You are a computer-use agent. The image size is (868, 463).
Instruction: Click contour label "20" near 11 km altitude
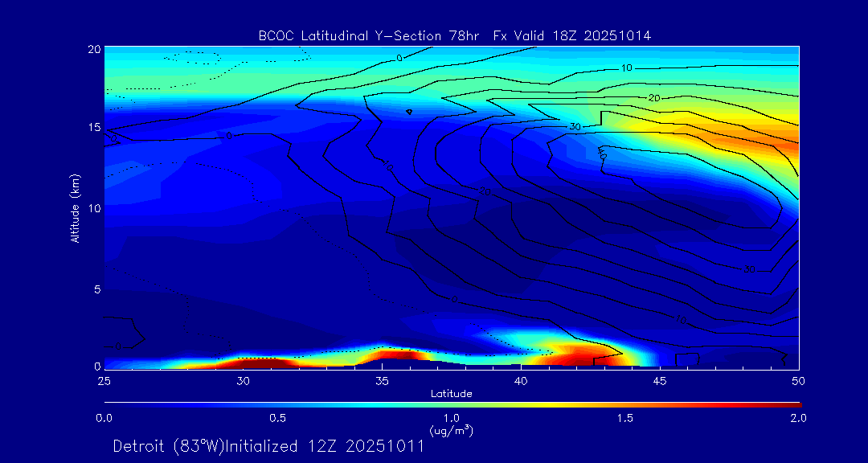point(485,192)
